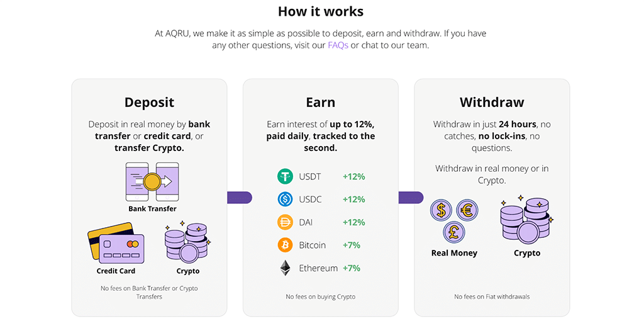Screen dimensions: 644x326
Task: Click the purple connector between Earn and Withdraw
Action: click(x=411, y=198)
